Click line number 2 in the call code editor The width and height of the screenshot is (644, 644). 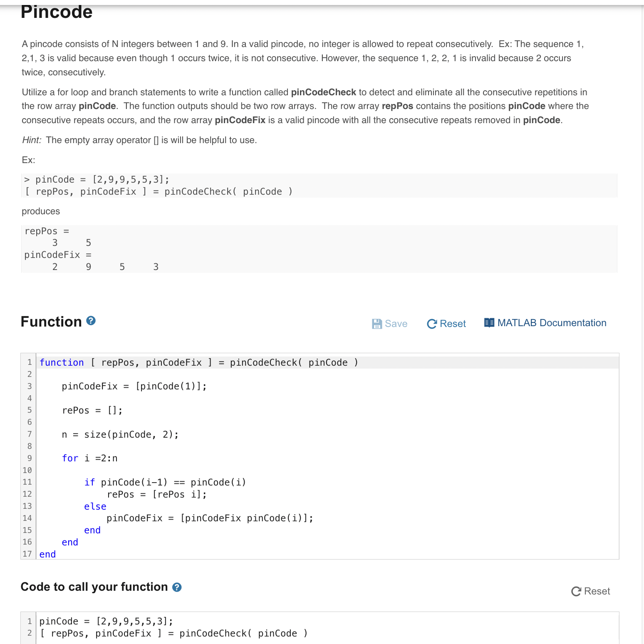click(x=29, y=633)
